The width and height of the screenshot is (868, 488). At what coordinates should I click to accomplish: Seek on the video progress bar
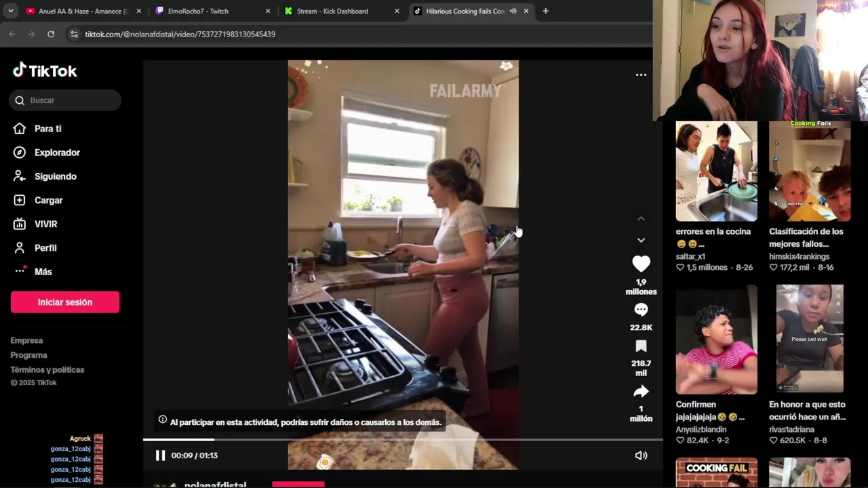click(403, 440)
